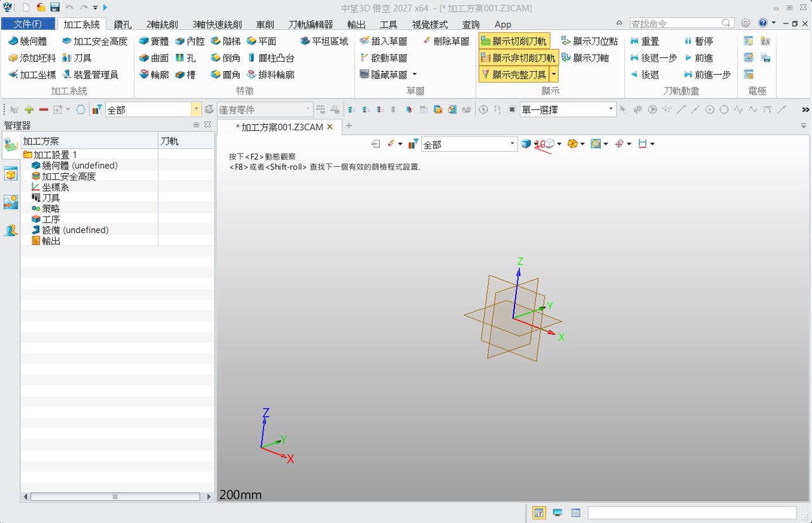Screen dimensions: 812x523
Task: Choose the 內腔 pocket feature icon
Action: pos(180,41)
